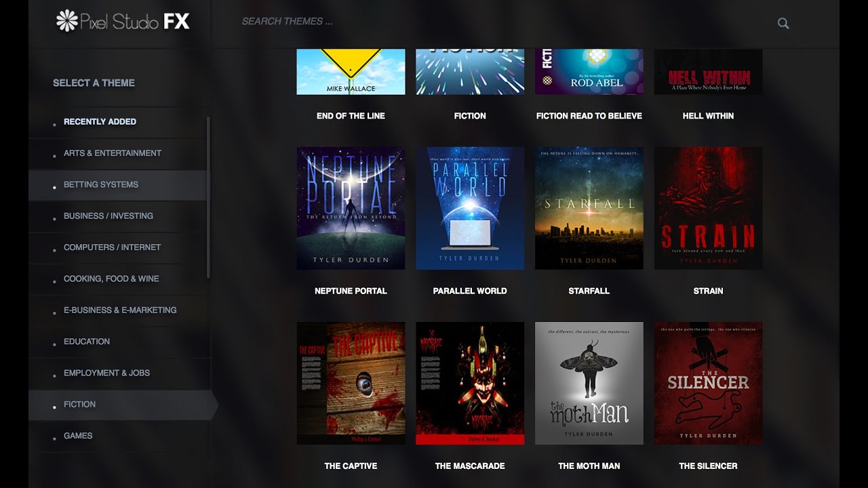Select the Computers / Internet category
868x488 pixels.
coord(119,247)
